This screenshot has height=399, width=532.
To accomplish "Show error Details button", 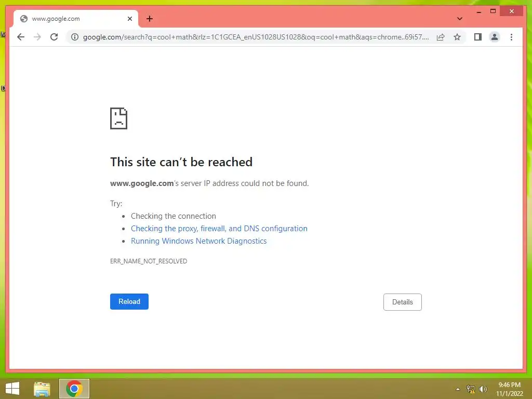I will pyautogui.click(x=403, y=302).
